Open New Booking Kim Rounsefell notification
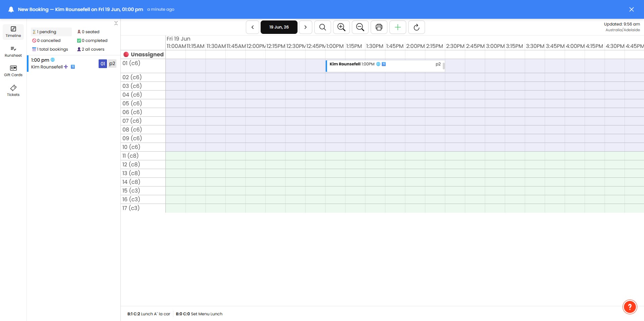This screenshot has height=321, width=644. [80, 9]
